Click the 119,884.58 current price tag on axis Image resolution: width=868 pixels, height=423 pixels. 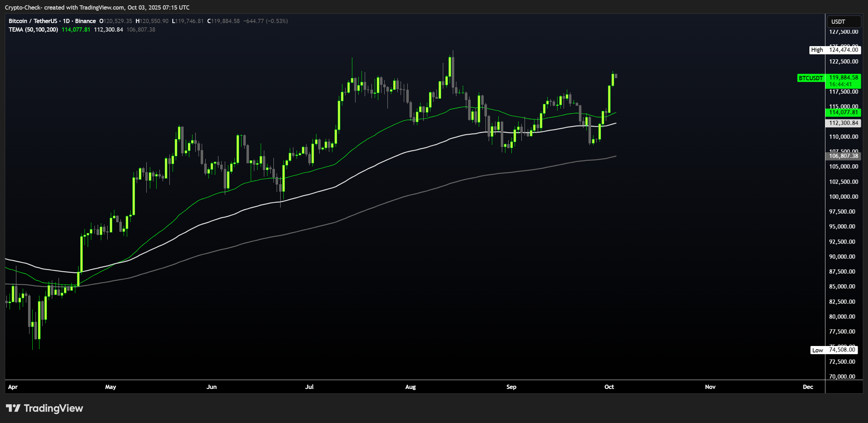coord(843,77)
